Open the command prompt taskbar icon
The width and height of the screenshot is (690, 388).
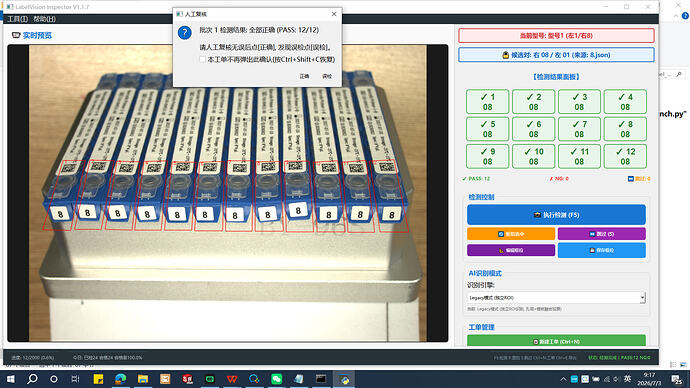[x=321, y=379]
